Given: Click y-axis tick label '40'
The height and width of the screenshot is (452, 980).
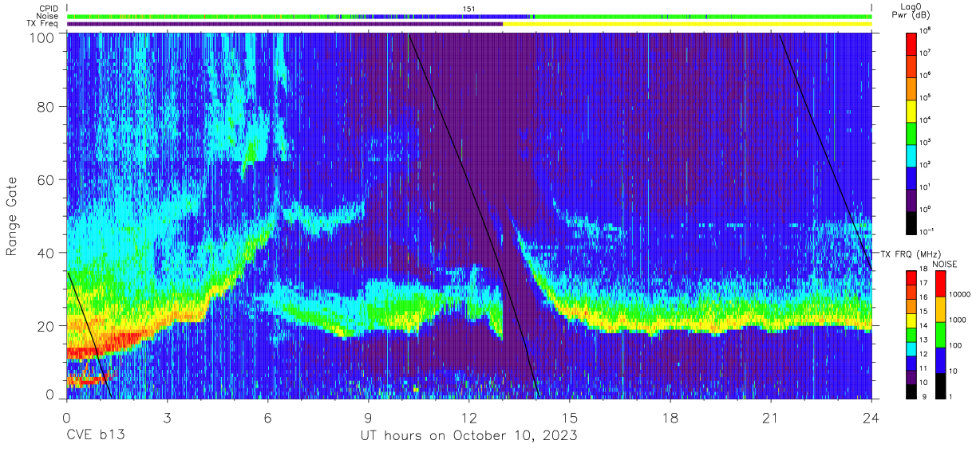Looking at the screenshot, I should (45, 253).
